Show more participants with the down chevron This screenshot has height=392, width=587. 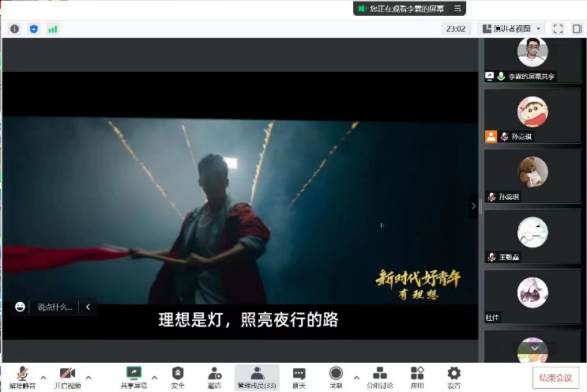(535, 349)
